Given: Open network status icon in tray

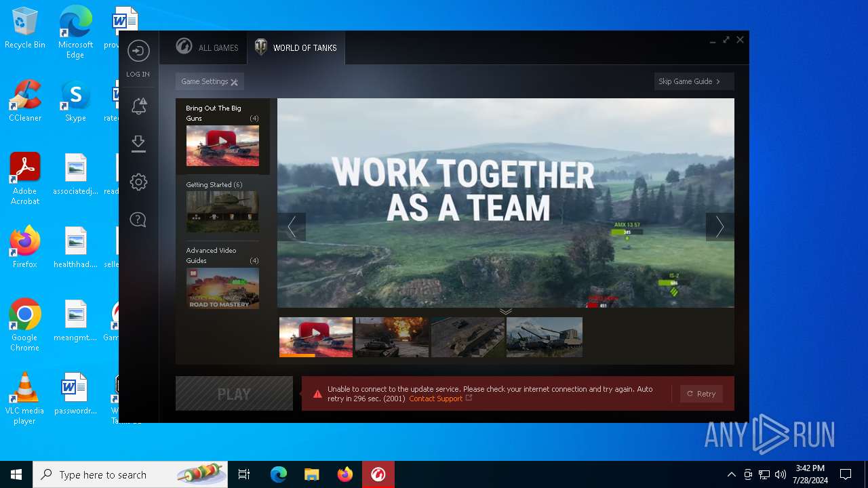Looking at the screenshot, I should tap(764, 474).
